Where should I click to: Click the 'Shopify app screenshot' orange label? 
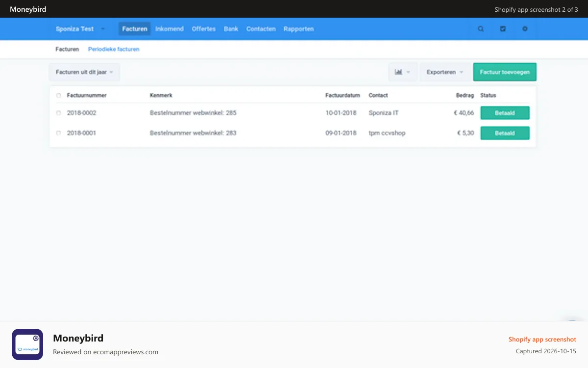click(542, 340)
